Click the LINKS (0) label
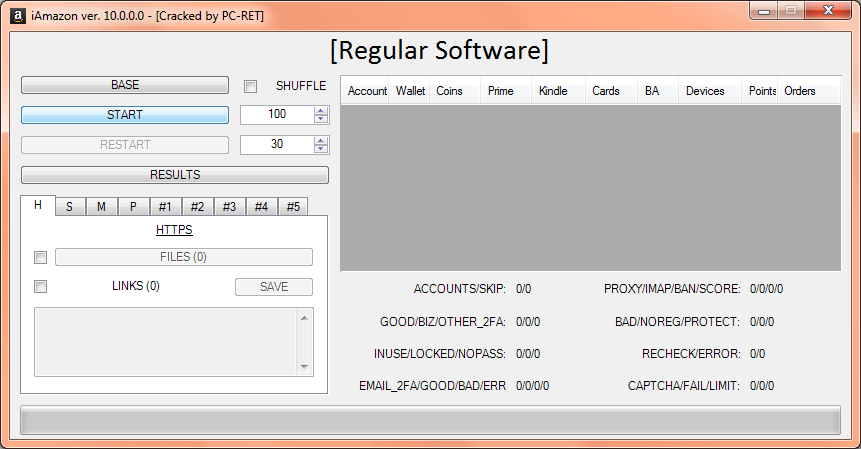This screenshot has height=449, width=861. click(x=136, y=286)
